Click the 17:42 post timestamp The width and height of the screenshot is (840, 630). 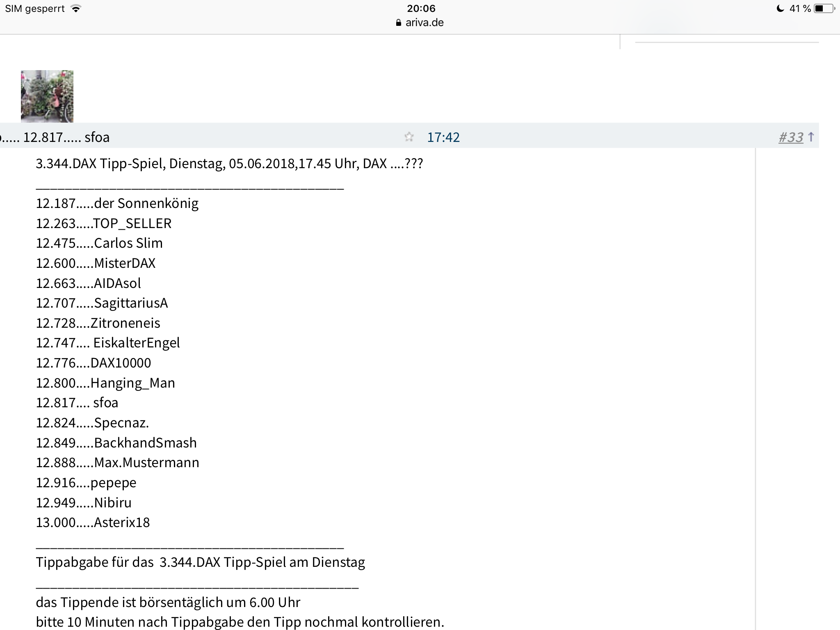click(443, 137)
